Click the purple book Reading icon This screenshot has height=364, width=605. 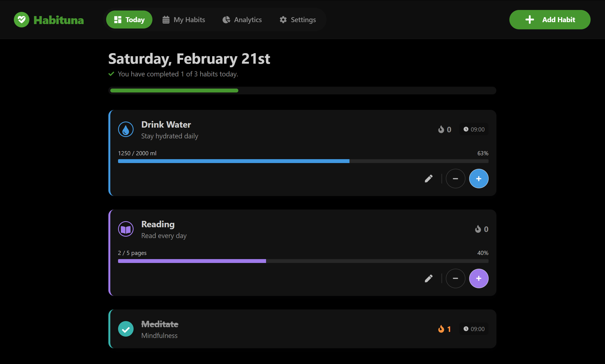pyautogui.click(x=126, y=229)
